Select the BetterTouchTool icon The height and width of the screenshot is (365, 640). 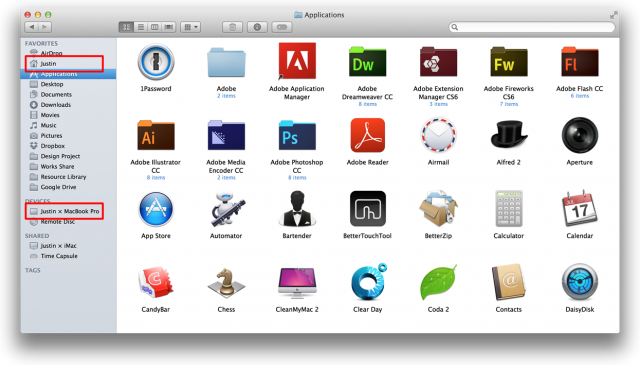click(367, 209)
